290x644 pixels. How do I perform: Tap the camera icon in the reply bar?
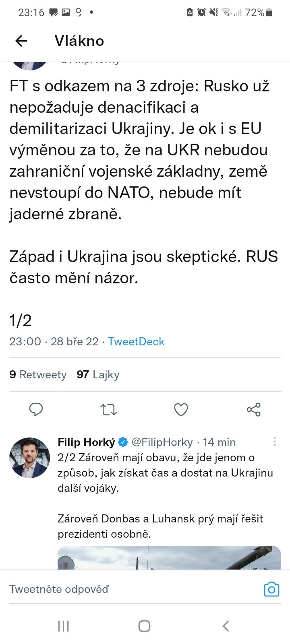271,589
